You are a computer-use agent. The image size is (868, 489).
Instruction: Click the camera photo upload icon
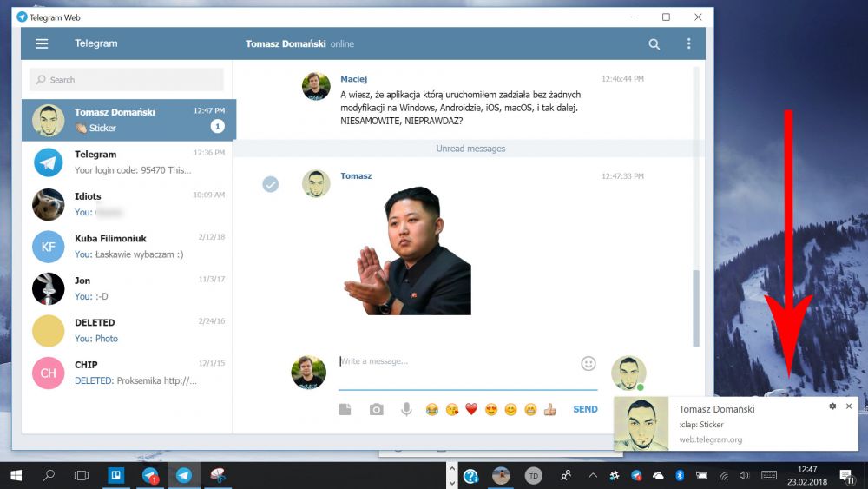tap(377, 409)
